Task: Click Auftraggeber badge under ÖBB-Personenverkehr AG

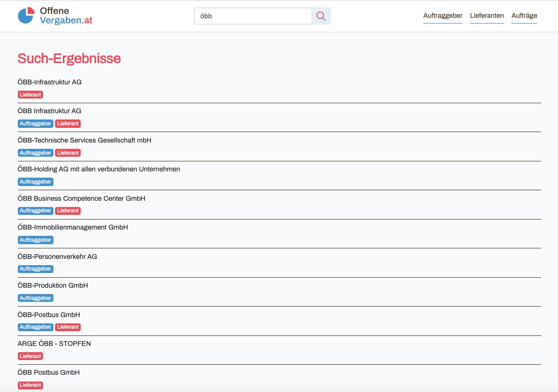Action: (35, 269)
